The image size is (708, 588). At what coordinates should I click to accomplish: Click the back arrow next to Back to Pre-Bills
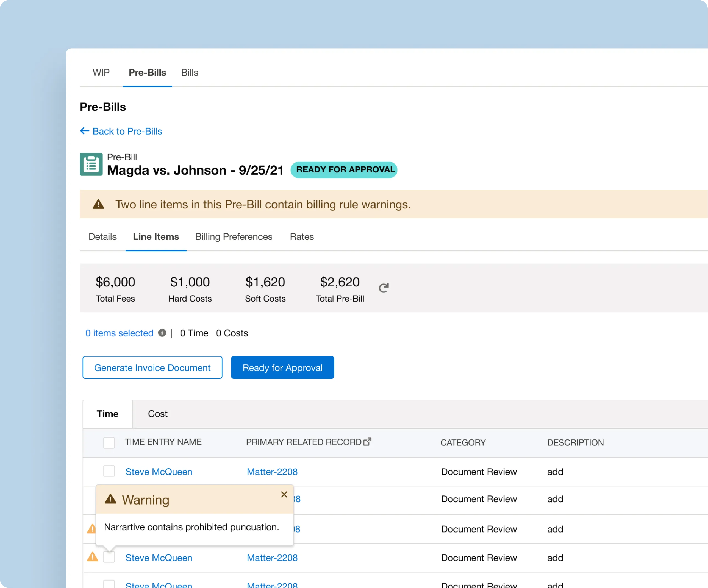pyautogui.click(x=84, y=131)
